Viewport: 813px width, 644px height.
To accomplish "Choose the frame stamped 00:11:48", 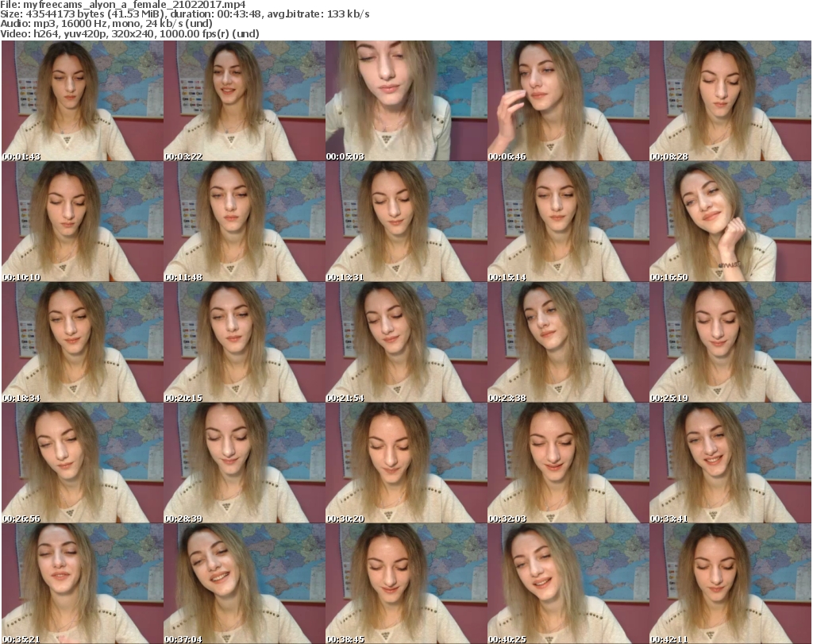I will (x=245, y=222).
